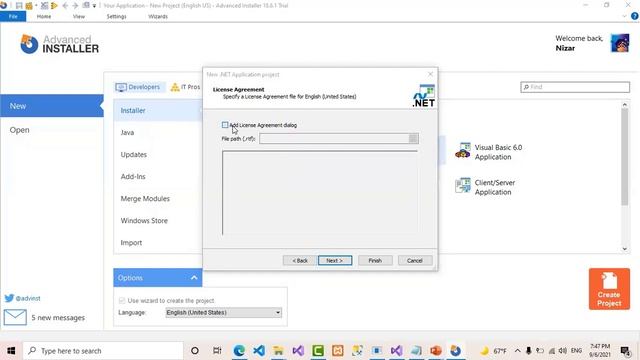Click the browse button beside the file path

pyautogui.click(x=413, y=139)
